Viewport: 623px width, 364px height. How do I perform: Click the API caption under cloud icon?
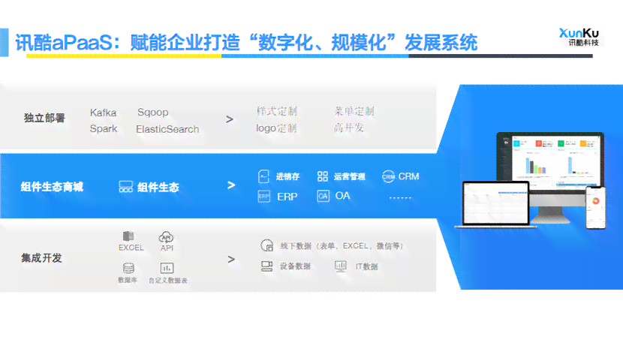click(x=167, y=248)
